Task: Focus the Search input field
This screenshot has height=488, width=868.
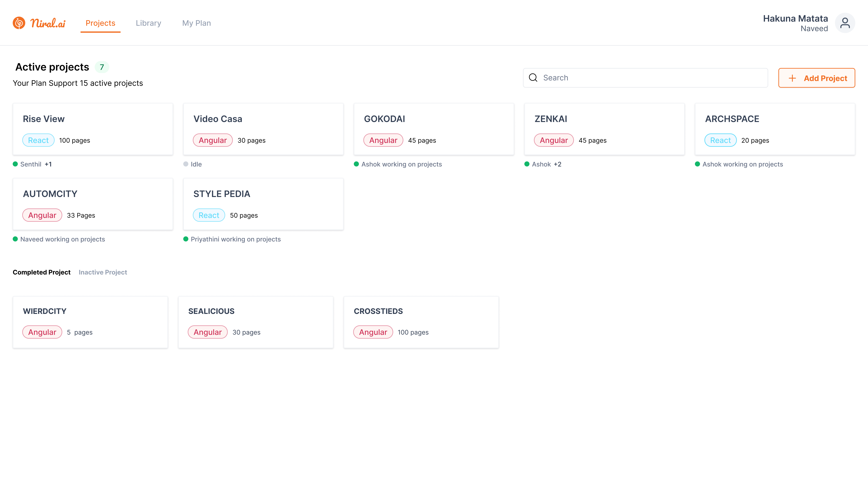Action: pos(650,78)
